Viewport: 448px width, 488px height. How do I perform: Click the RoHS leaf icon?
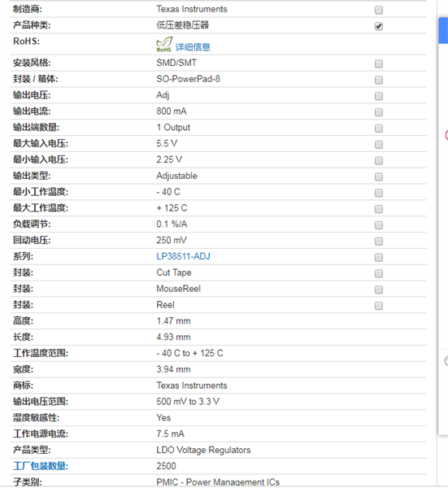(164, 45)
